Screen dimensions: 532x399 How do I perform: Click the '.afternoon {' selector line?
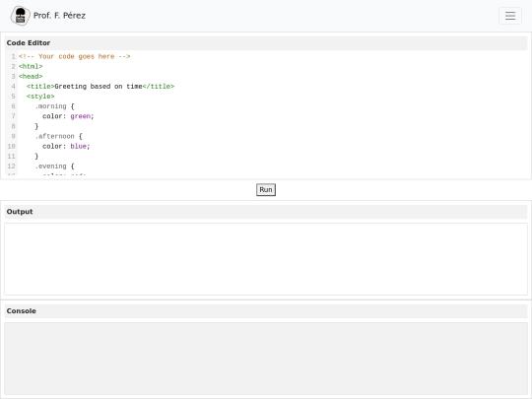click(x=58, y=136)
